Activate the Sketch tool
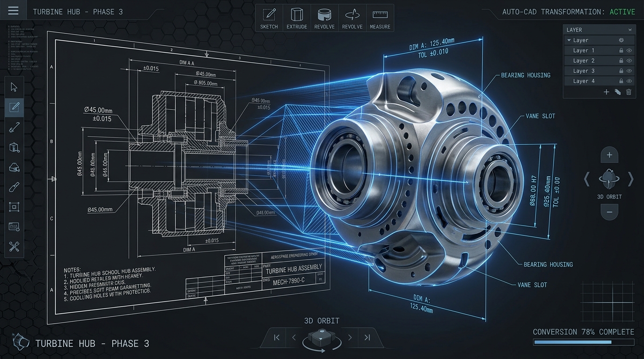The image size is (644, 359). pyautogui.click(x=269, y=18)
